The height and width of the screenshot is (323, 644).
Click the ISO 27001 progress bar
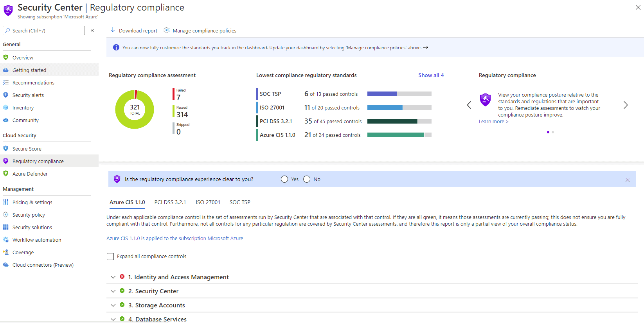[x=399, y=108]
